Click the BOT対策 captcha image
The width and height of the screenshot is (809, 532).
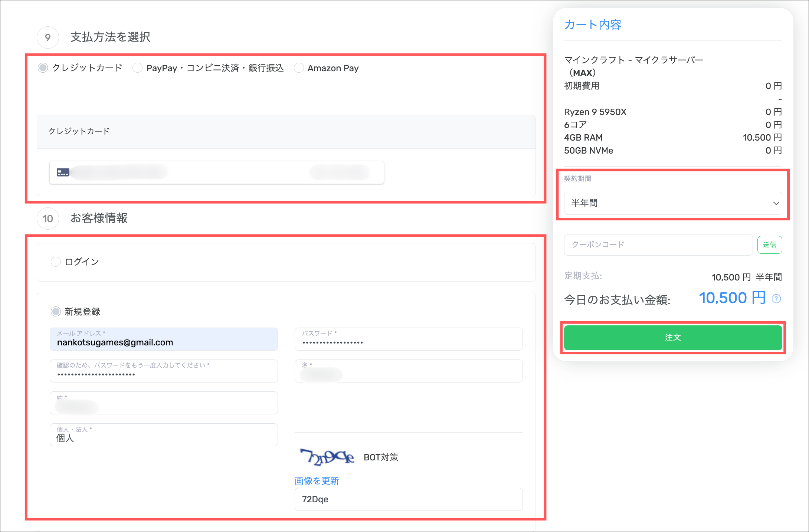coord(327,457)
